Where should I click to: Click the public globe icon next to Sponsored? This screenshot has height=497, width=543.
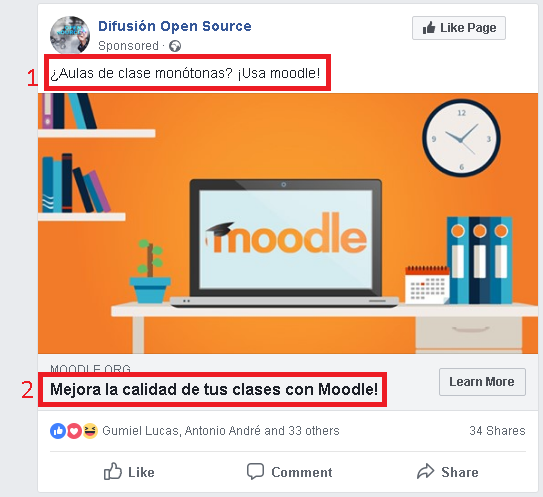pyautogui.click(x=175, y=46)
